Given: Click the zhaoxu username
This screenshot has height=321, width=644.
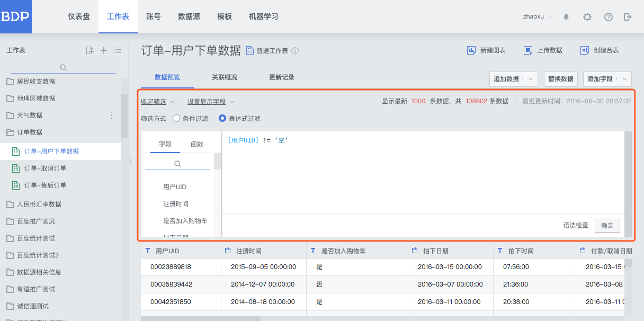Looking at the screenshot, I should click(533, 17).
